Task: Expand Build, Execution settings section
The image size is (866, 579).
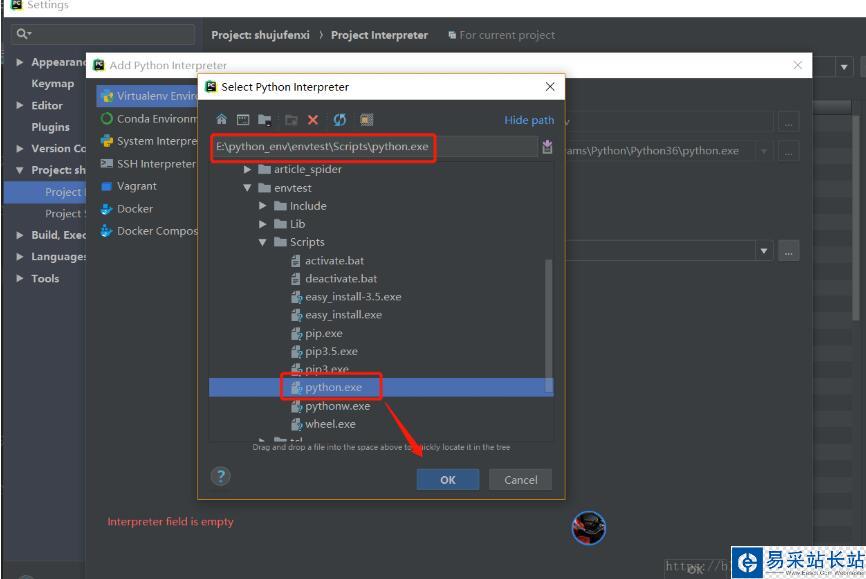Action: 20,235
